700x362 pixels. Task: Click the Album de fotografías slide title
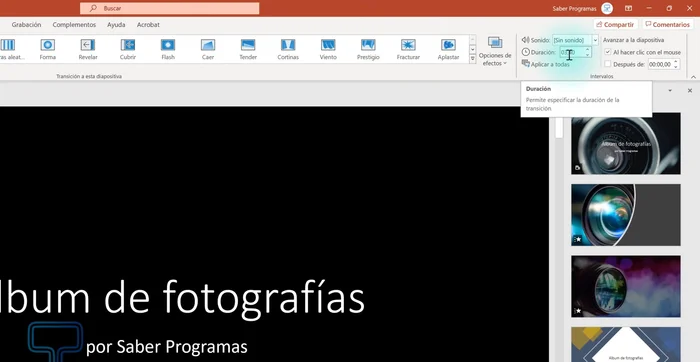click(x=182, y=297)
